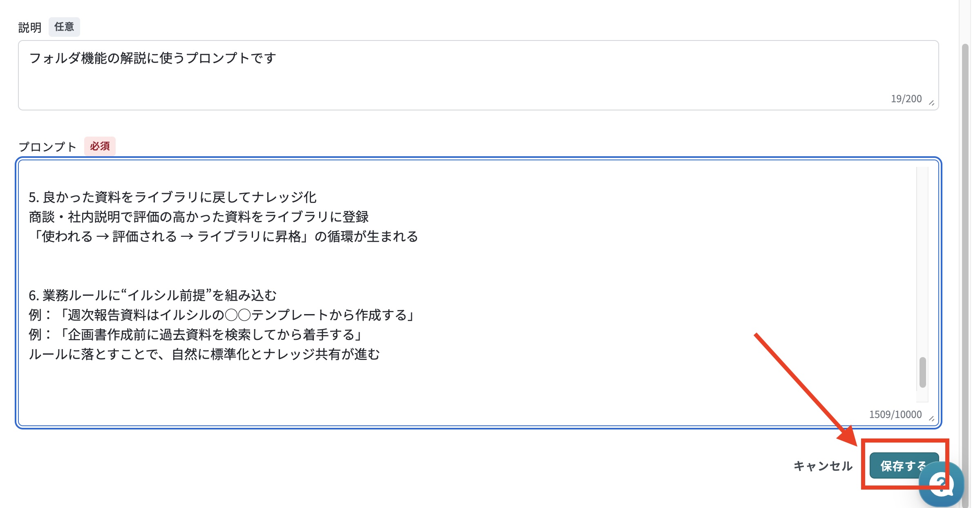Click the 必須 badge next to プロンプト
Viewport: 980px width, 508px height.
click(x=100, y=146)
